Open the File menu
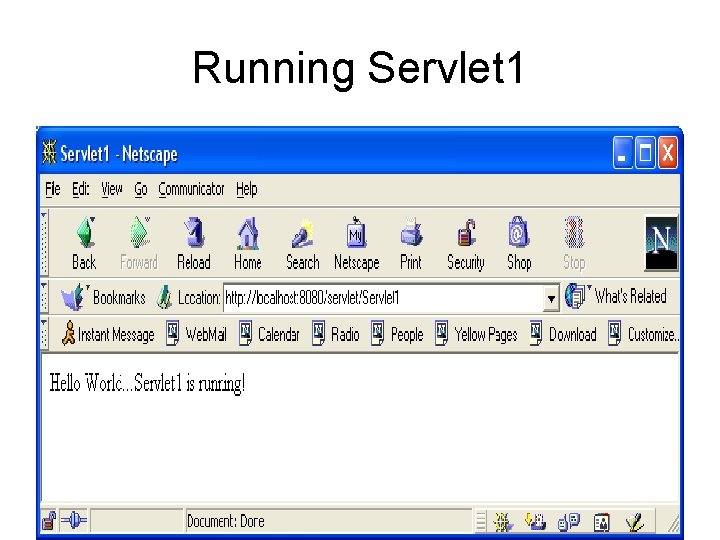Viewport: 720px width, 540px height. tap(53, 189)
